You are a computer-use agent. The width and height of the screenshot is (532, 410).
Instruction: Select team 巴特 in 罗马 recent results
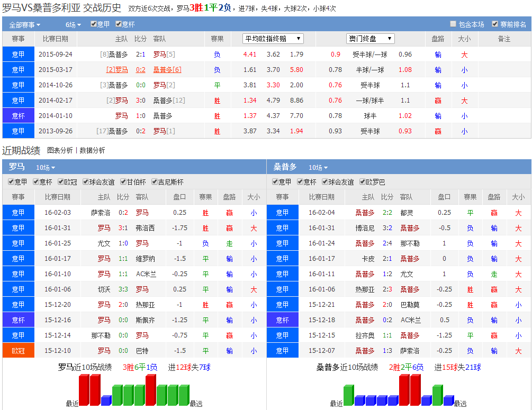[x=142, y=351]
